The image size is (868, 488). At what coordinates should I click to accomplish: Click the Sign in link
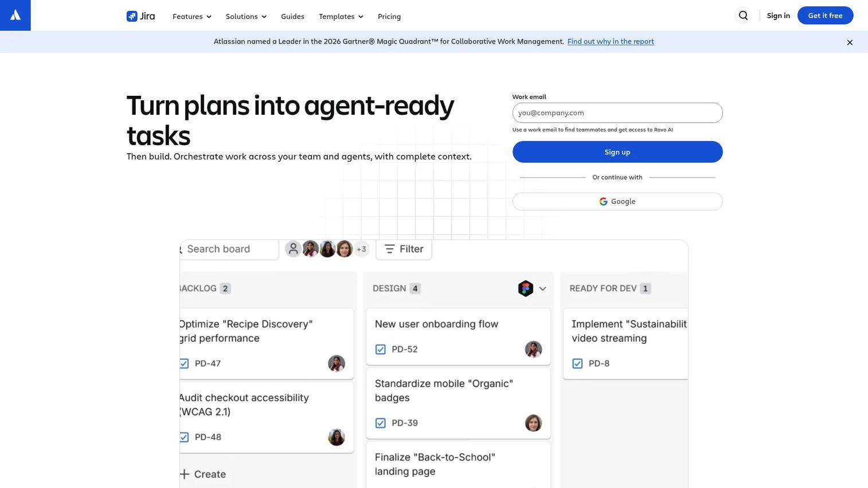coord(778,15)
